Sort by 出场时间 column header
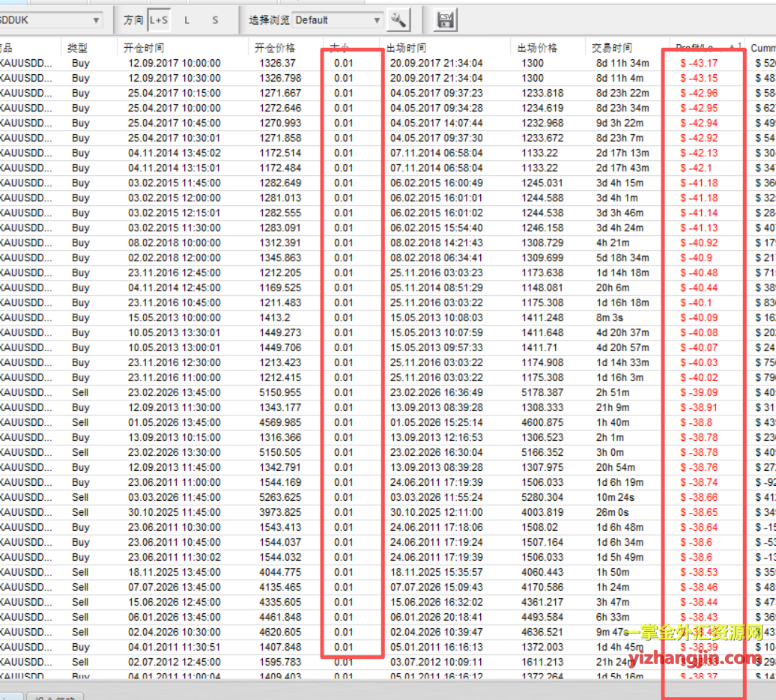The width and height of the screenshot is (776, 700). pyautogui.click(x=406, y=48)
